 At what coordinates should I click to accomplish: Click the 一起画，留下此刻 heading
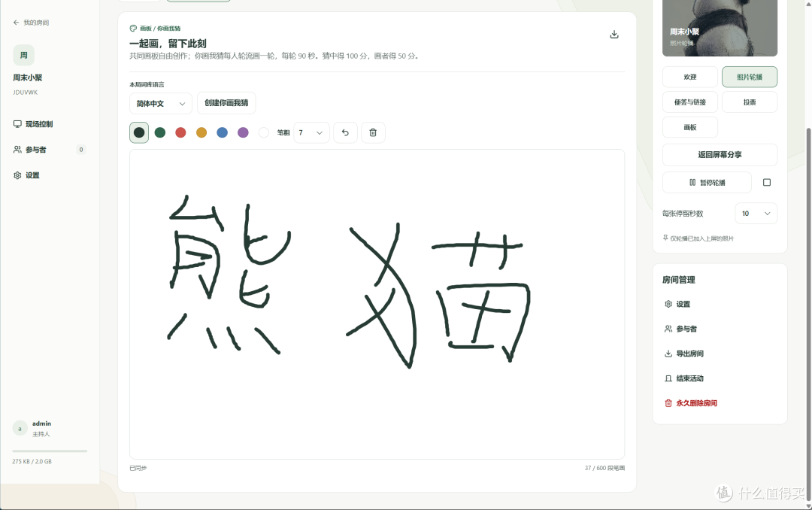click(168, 44)
